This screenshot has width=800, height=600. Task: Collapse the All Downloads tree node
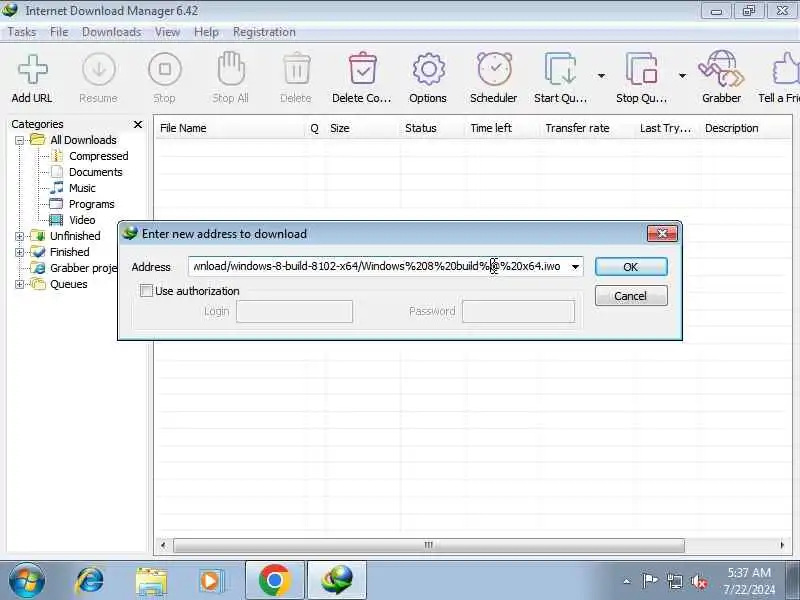pyautogui.click(x=19, y=140)
